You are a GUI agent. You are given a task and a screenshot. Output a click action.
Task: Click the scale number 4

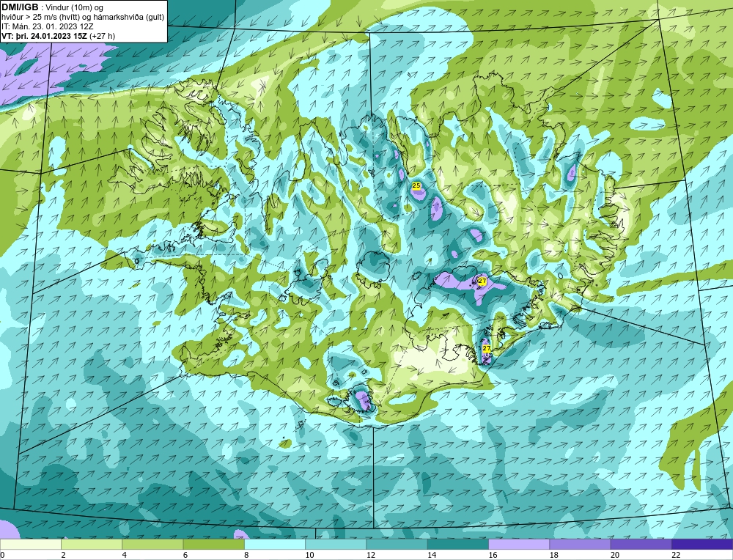[x=125, y=555]
